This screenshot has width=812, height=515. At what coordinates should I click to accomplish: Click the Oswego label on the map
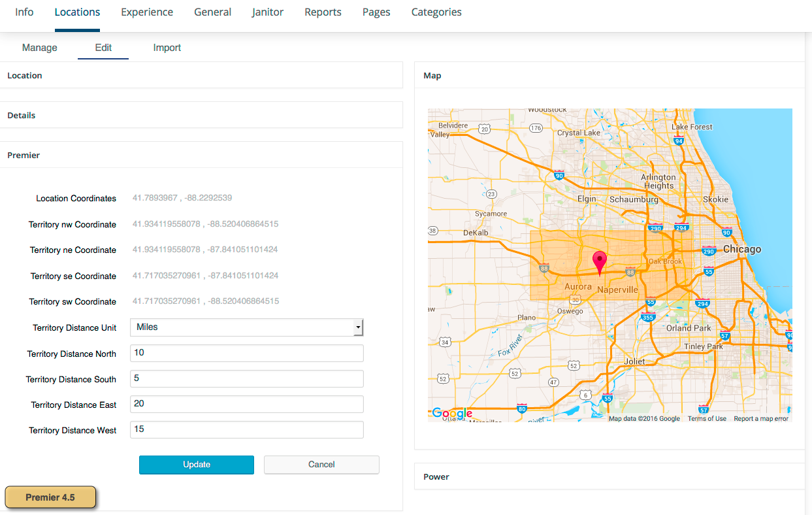pos(570,312)
